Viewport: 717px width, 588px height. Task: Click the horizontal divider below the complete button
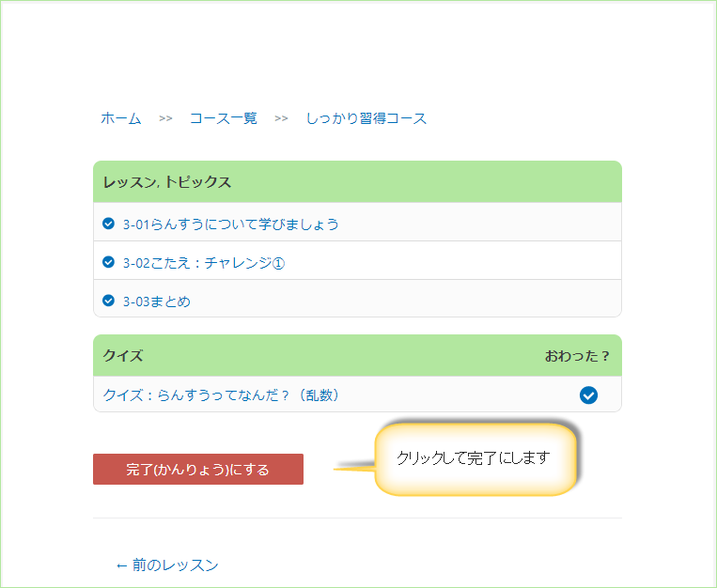click(357, 518)
